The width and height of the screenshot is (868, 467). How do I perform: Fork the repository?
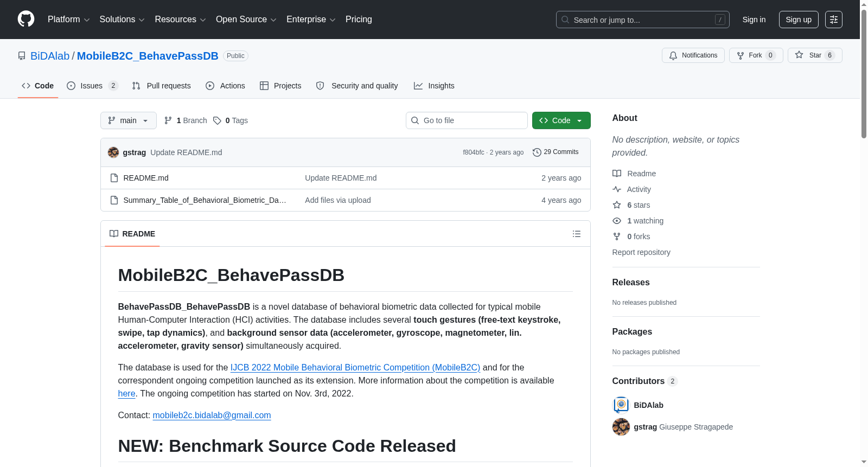756,55
